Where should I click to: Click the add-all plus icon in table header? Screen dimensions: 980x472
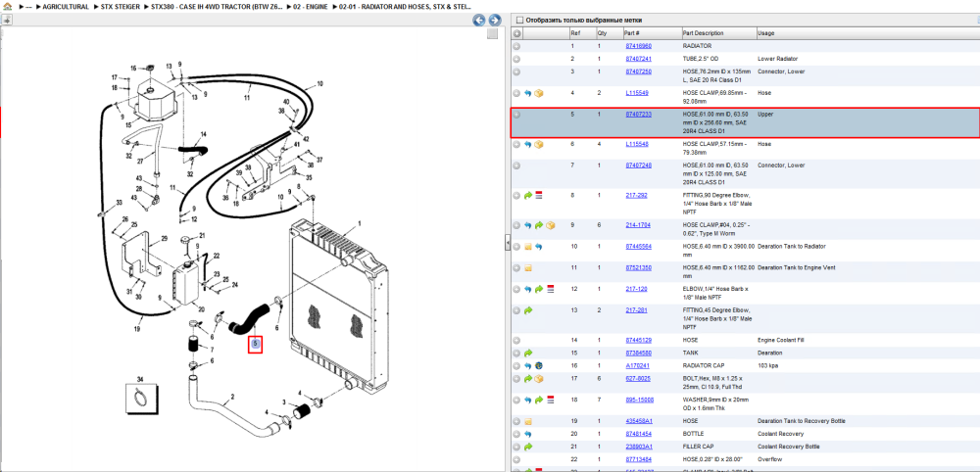pyautogui.click(x=517, y=33)
